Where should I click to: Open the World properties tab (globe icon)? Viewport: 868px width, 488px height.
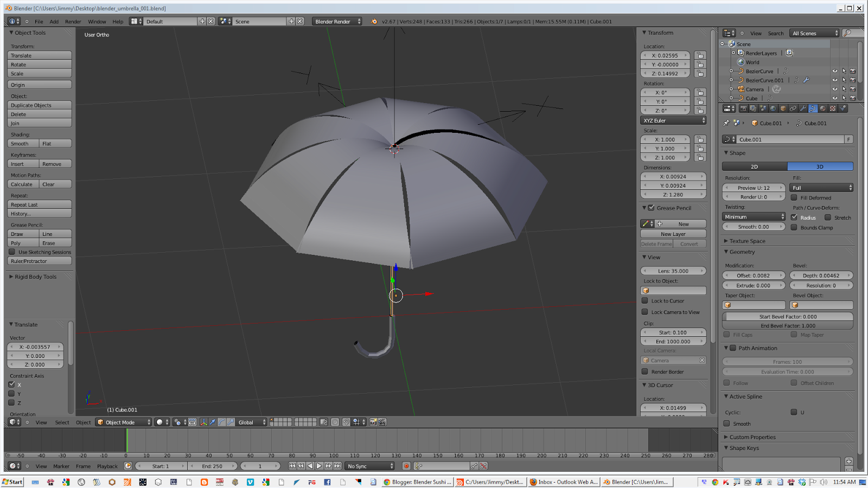coord(774,108)
